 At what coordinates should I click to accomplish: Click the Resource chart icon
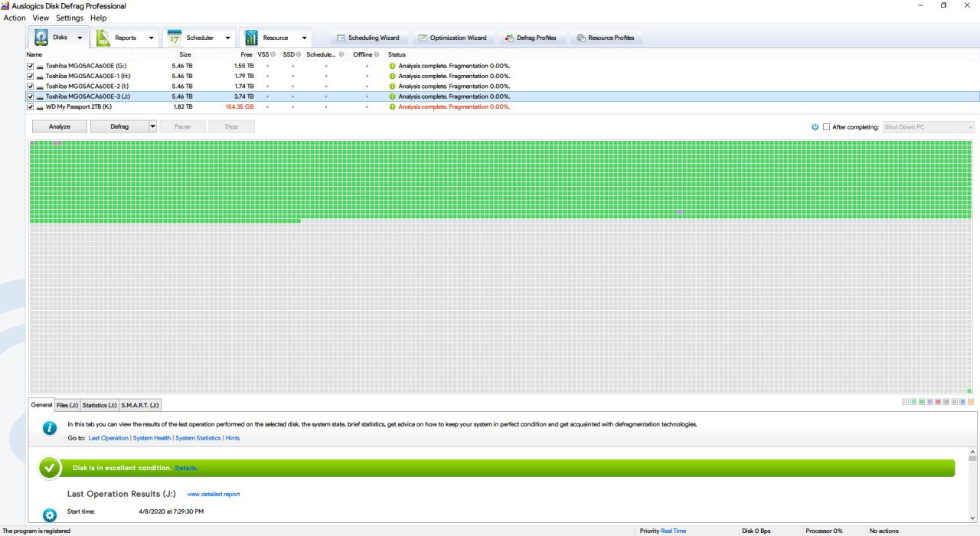[x=251, y=38]
